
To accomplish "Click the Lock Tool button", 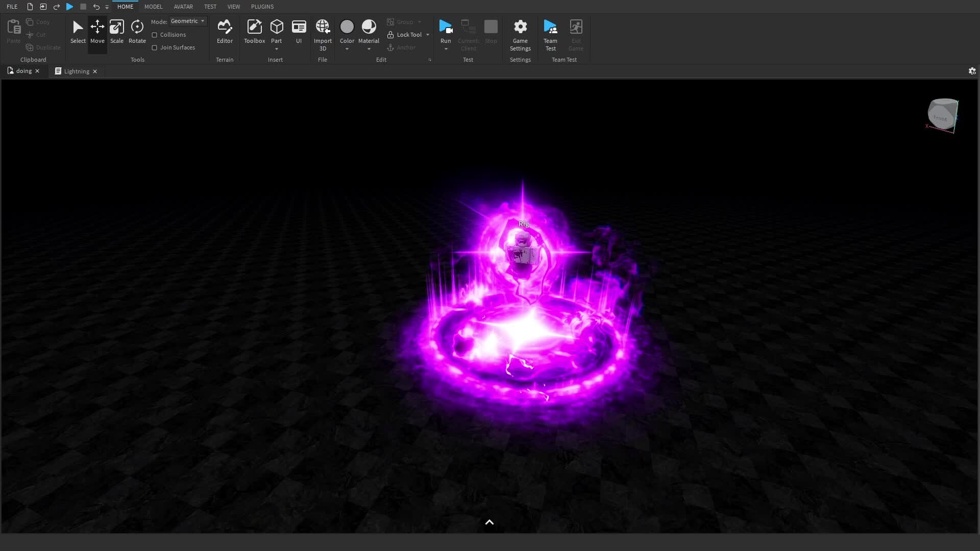I will pos(405,35).
